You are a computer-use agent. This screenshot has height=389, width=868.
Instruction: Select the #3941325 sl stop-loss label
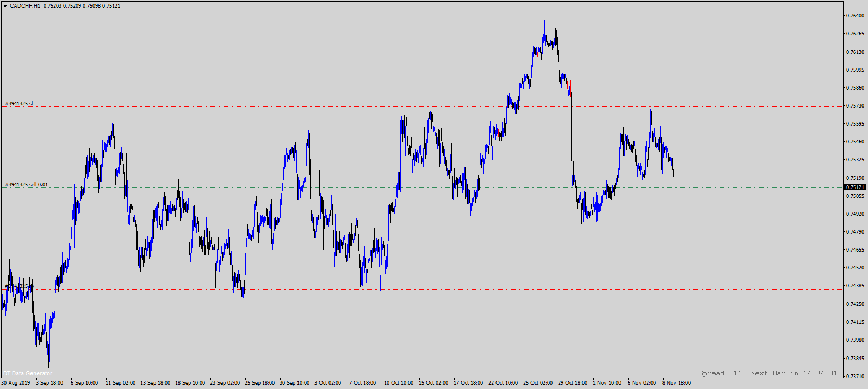(x=19, y=103)
